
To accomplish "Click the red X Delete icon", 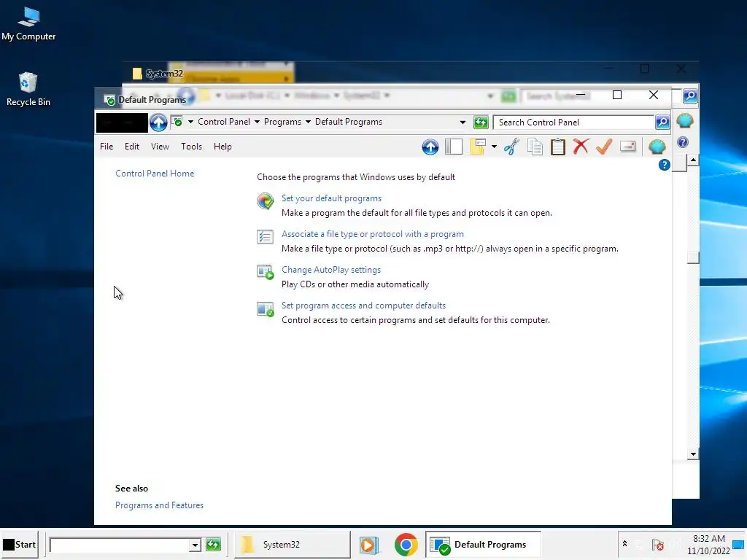I will tap(580, 147).
